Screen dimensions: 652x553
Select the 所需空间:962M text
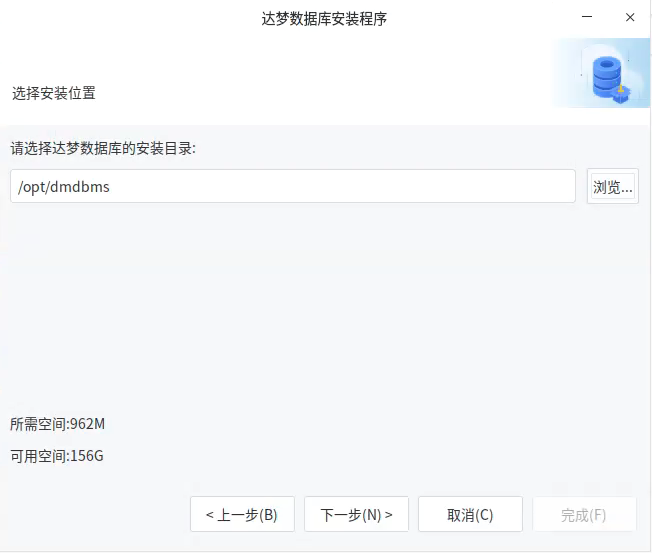click(57, 424)
